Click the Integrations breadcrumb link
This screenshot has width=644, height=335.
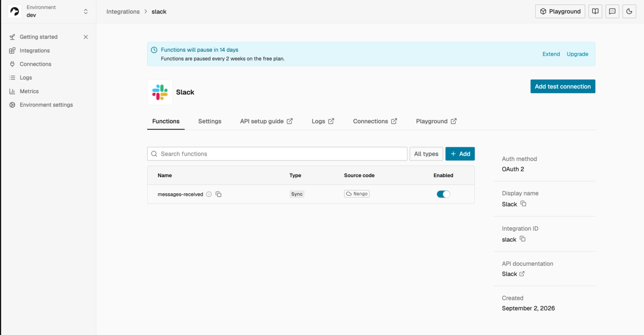[x=123, y=12]
